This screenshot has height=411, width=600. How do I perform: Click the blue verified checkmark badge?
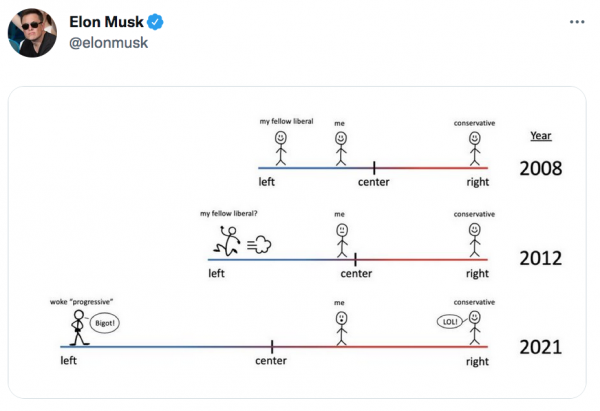(157, 22)
